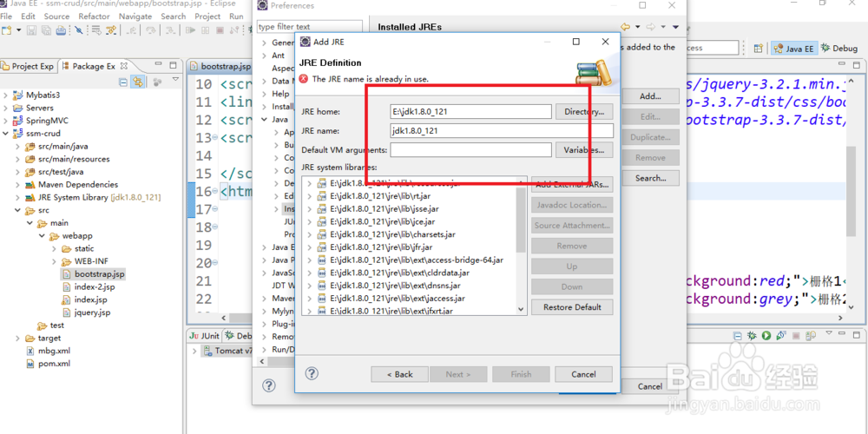Click the Open Perspective icon
868x434 pixels.
(759, 48)
